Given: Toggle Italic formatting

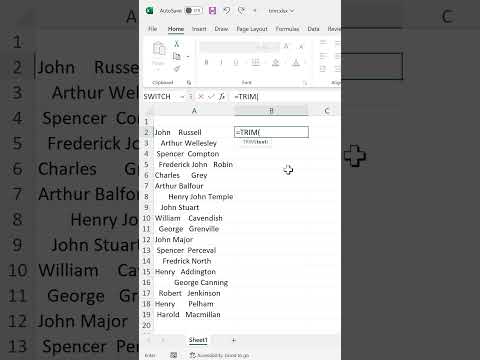Looking at the screenshot, I should pyautogui.click(x=221, y=62).
